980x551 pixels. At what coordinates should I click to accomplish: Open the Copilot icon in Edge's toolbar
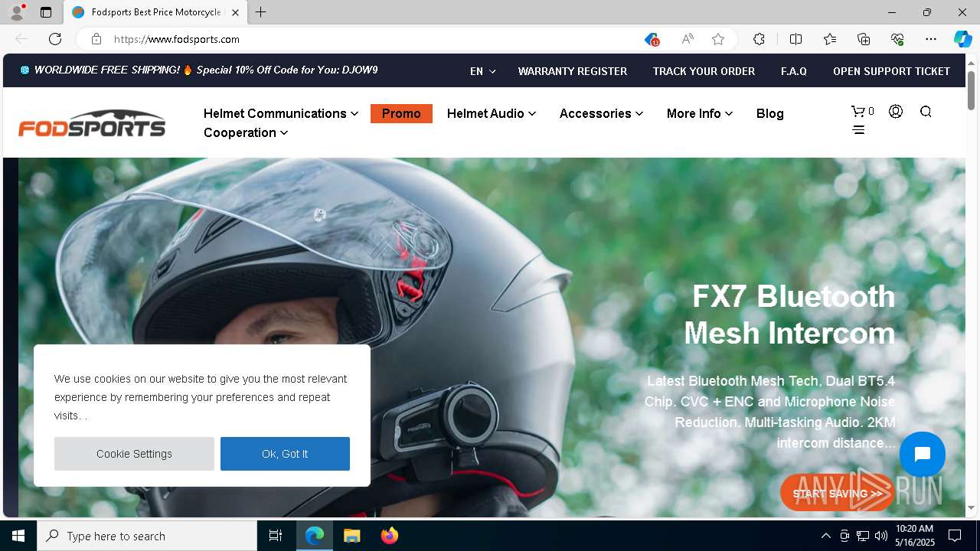(962, 39)
